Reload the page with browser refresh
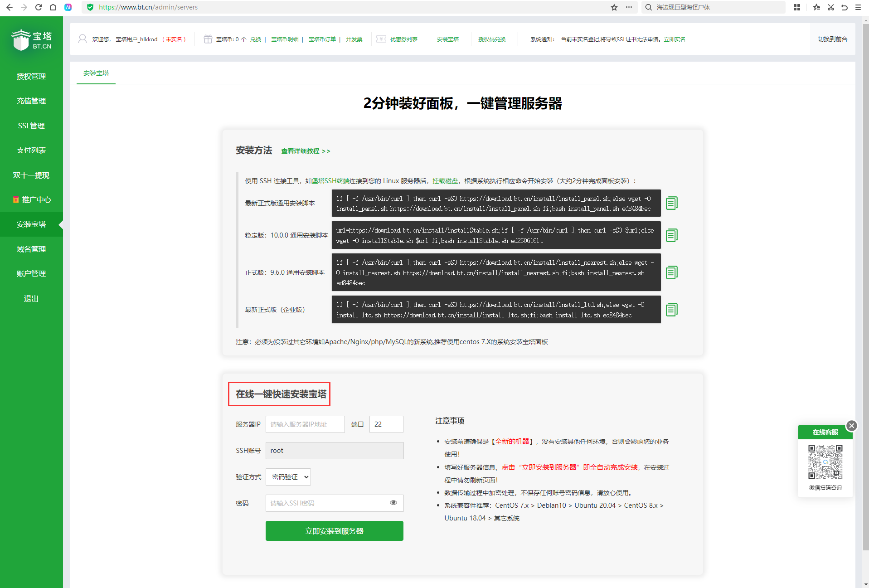 pos(39,7)
